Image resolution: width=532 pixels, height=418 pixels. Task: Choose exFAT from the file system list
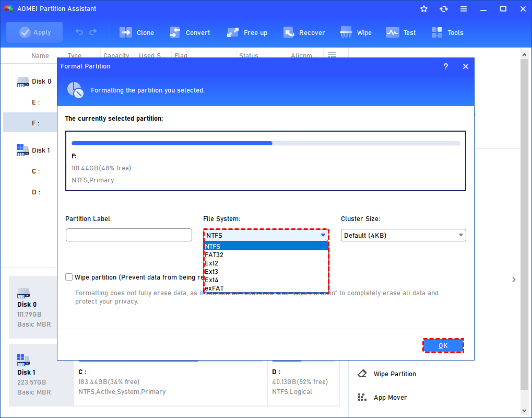coord(266,288)
